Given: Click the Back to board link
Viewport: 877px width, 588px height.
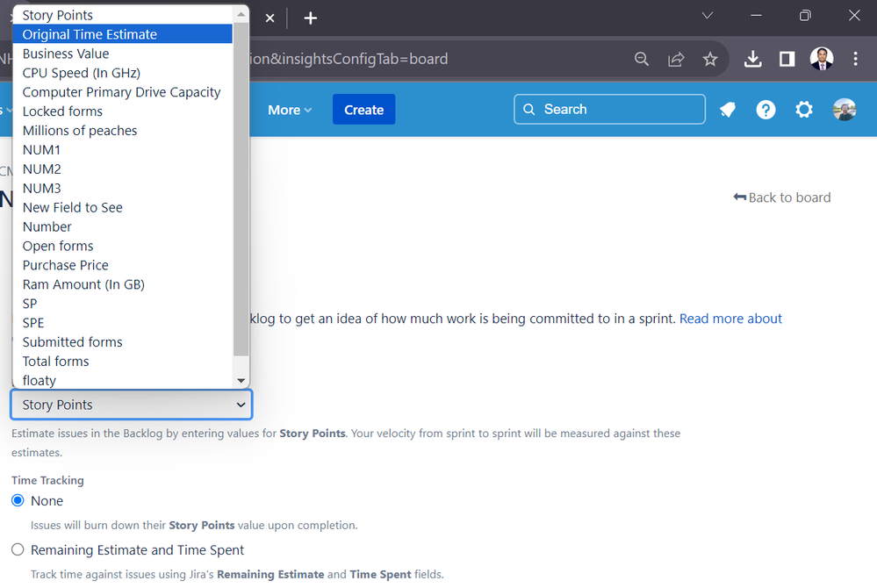Looking at the screenshot, I should (781, 197).
